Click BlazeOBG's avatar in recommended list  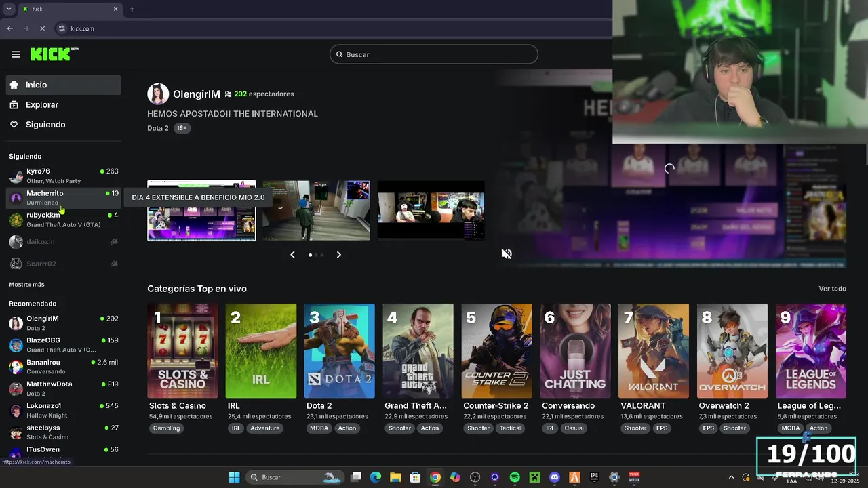[16, 345]
